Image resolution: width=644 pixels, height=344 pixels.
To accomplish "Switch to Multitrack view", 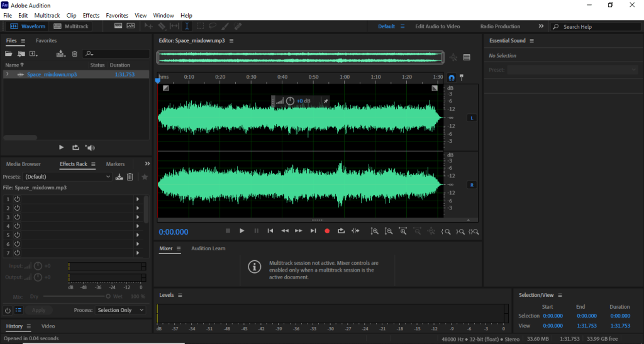I will (x=71, y=26).
